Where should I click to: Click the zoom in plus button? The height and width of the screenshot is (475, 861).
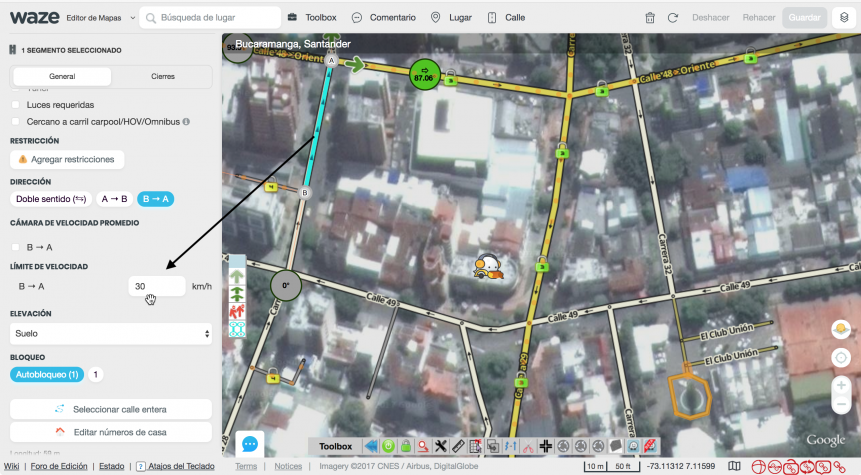click(x=841, y=385)
